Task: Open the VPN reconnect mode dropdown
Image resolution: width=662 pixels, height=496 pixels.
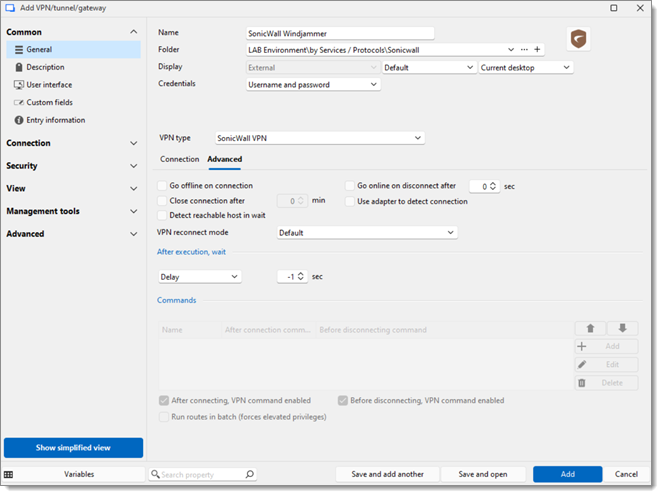Action: click(x=367, y=233)
